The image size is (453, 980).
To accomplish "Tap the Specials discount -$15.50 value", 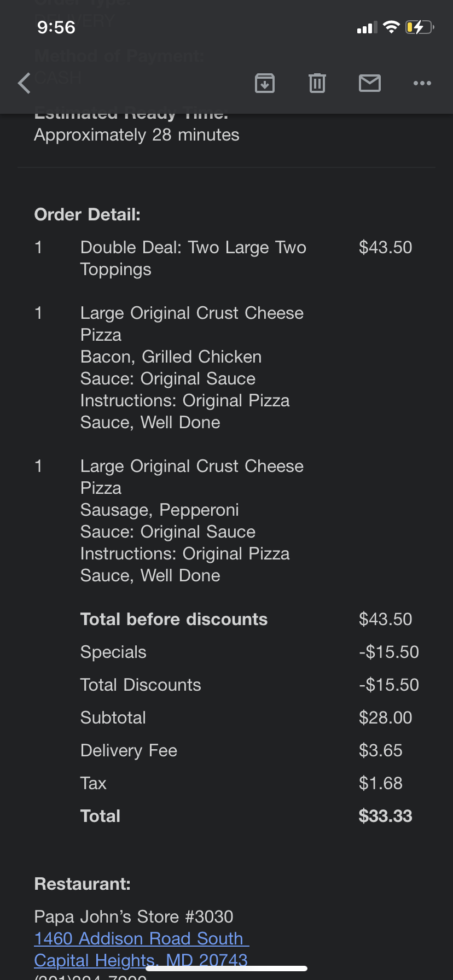I will [x=388, y=652].
